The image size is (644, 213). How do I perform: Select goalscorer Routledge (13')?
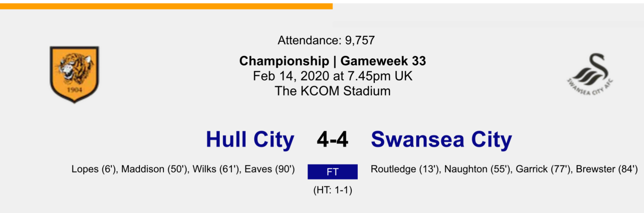tap(405, 170)
